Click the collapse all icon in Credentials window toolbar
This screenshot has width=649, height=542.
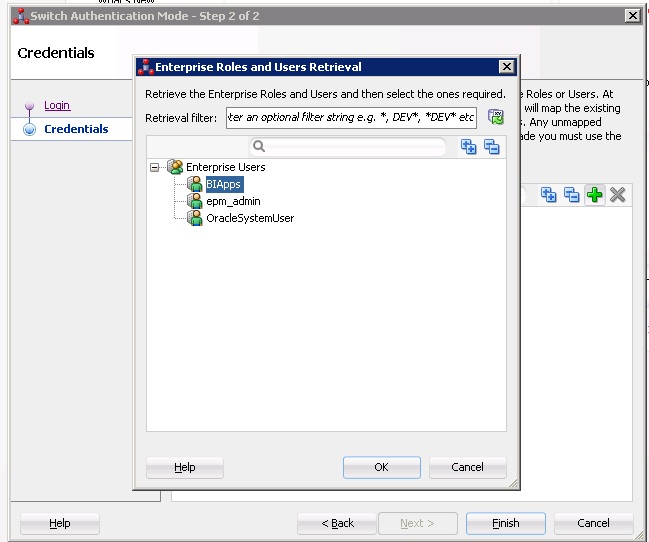pyautogui.click(x=572, y=195)
